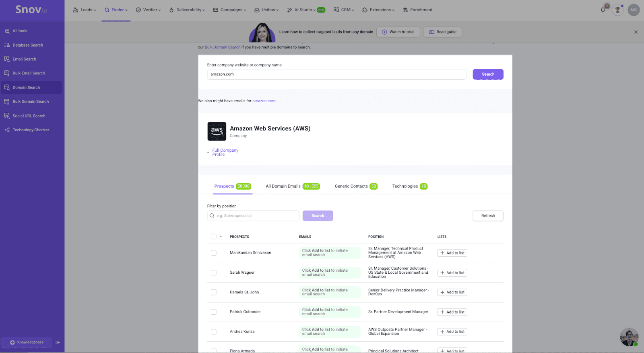Open the Generic Contacts tab
The height and width of the screenshot is (353, 644).
coord(356,186)
